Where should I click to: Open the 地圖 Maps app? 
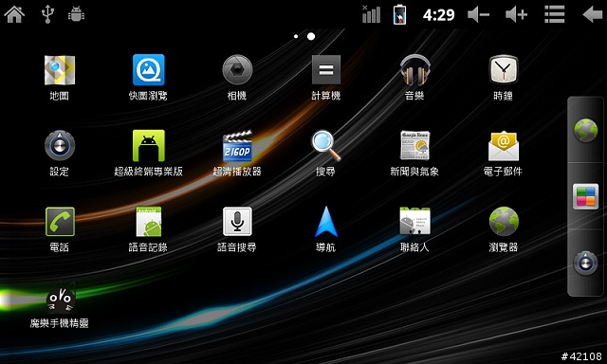pyautogui.click(x=59, y=70)
